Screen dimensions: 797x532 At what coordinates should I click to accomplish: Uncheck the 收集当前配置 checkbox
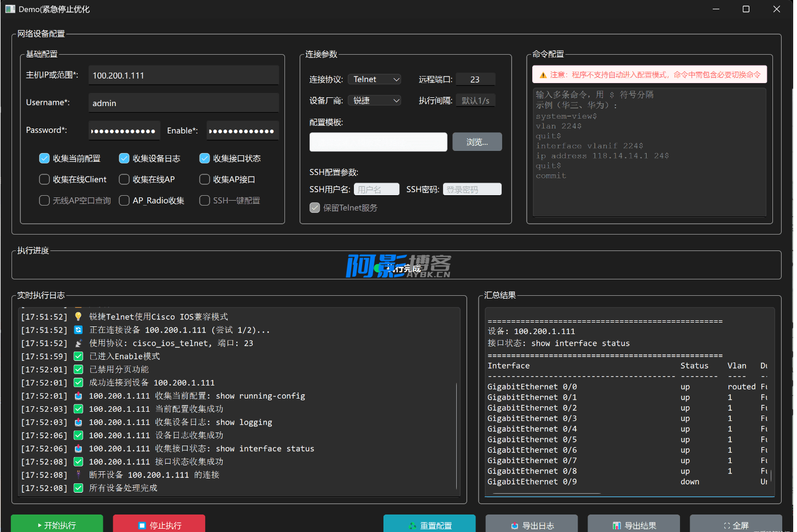click(45, 159)
